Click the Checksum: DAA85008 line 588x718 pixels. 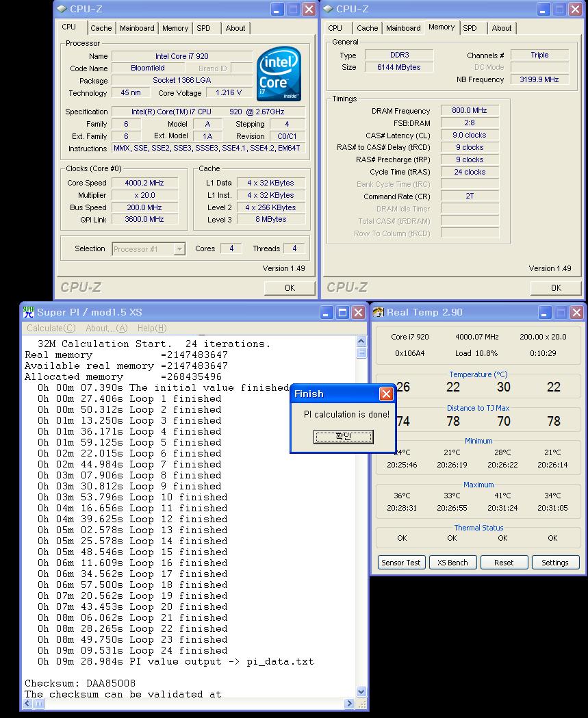pyautogui.click(x=80, y=683)
